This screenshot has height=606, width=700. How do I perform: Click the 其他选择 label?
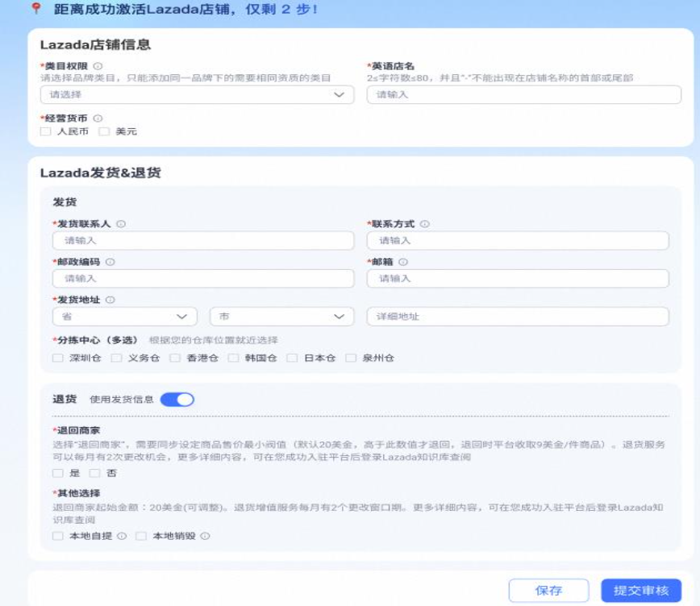tap(77, 493)
